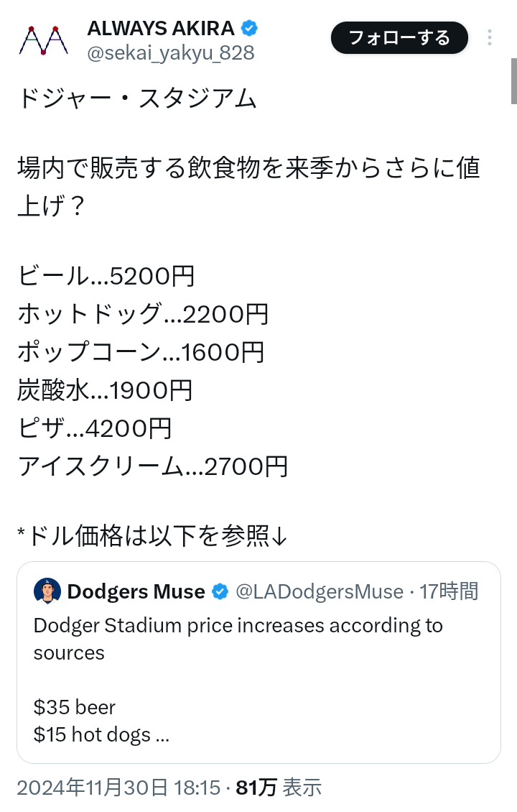
Task: Click the blue verified badge beside ALWAYS AKIRA
Action: [249, 29]
